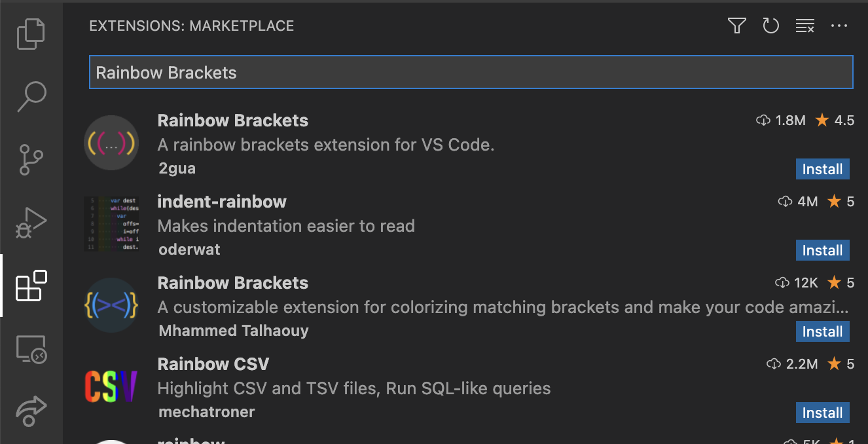The image size is (868, 444).
Task: Filter extensions with funnel icon
Action: pyautogui.click(x=737, y=26)
